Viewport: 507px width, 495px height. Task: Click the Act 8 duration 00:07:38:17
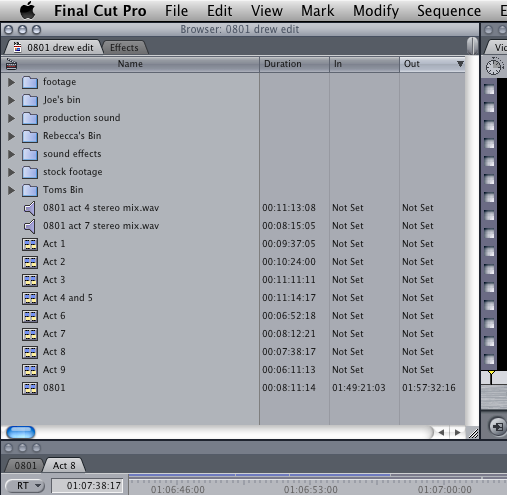tap(289, 352)
